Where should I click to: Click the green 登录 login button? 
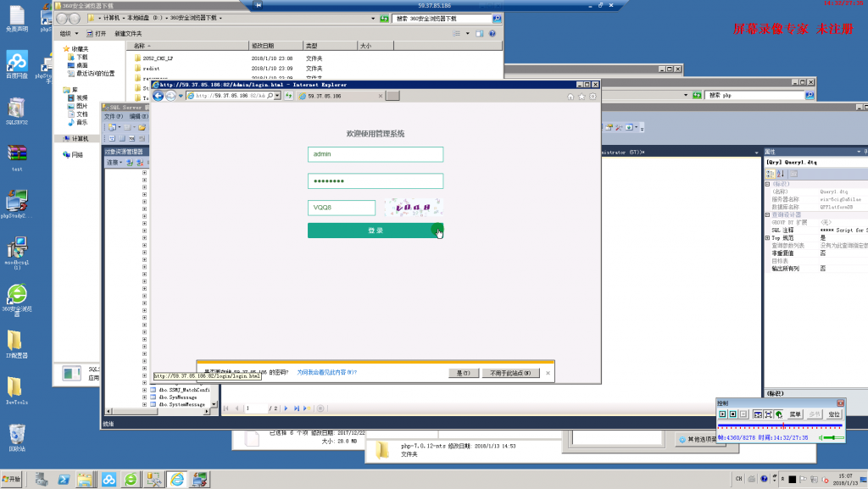click(375, 231)
